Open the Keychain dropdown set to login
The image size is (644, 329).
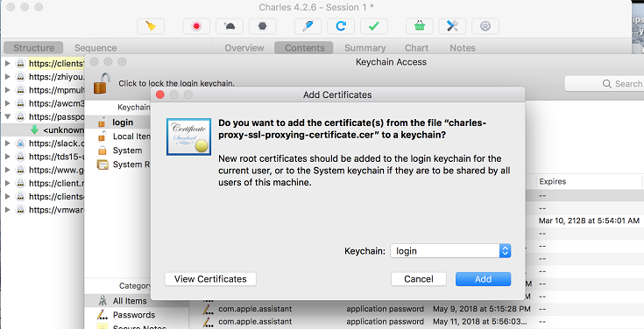click(x=450, y=251)
